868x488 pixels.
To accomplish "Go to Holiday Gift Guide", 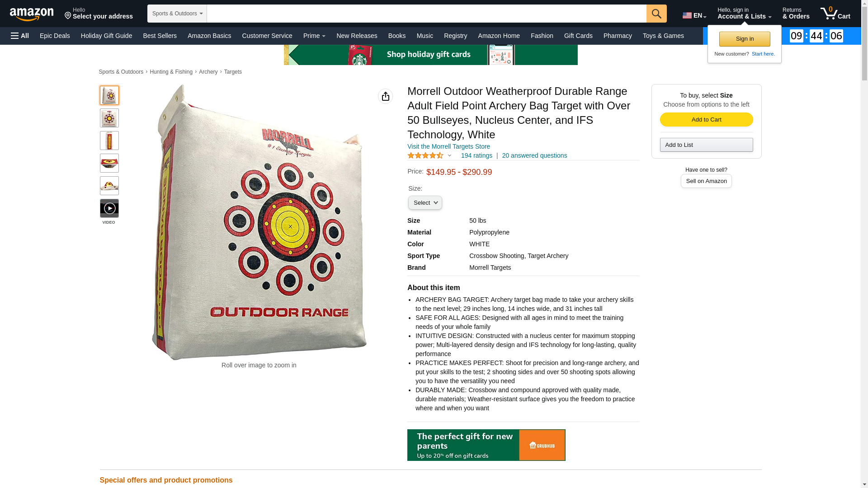I will tap(106, 36).
